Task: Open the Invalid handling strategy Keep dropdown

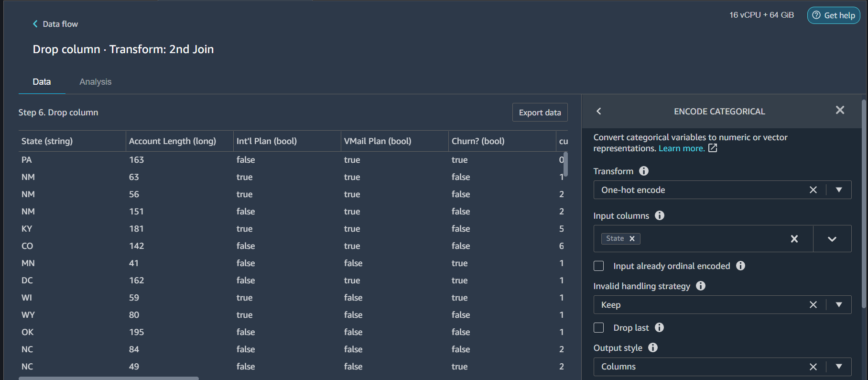Action: [839, 305]
